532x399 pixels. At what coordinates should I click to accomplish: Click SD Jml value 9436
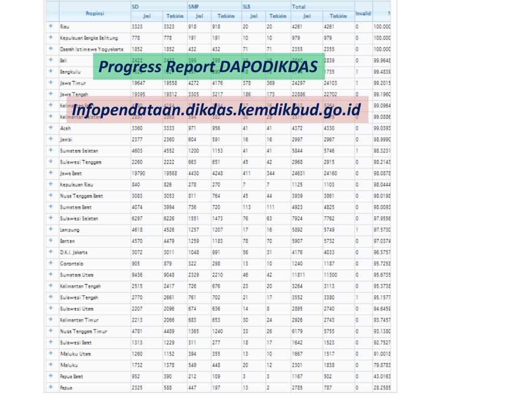(137, 275)
